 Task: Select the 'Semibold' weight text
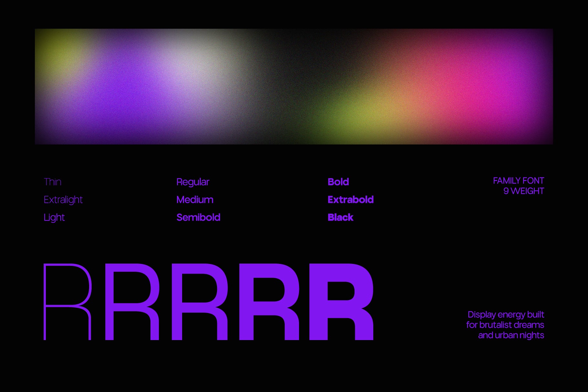[x=199, y=217]
